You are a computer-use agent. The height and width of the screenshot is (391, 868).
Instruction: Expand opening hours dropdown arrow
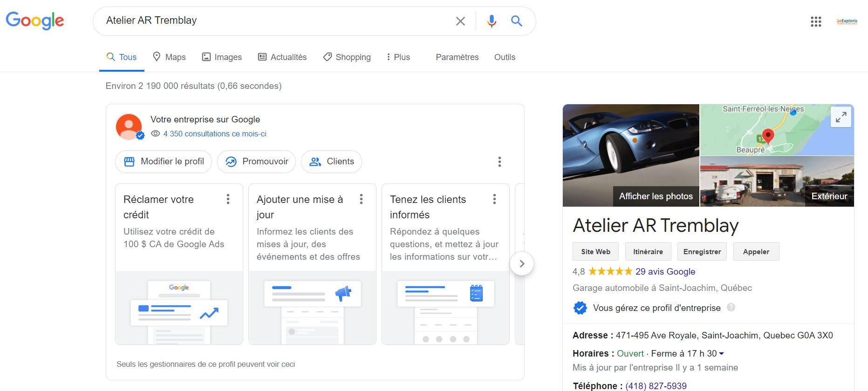point(722,354)
